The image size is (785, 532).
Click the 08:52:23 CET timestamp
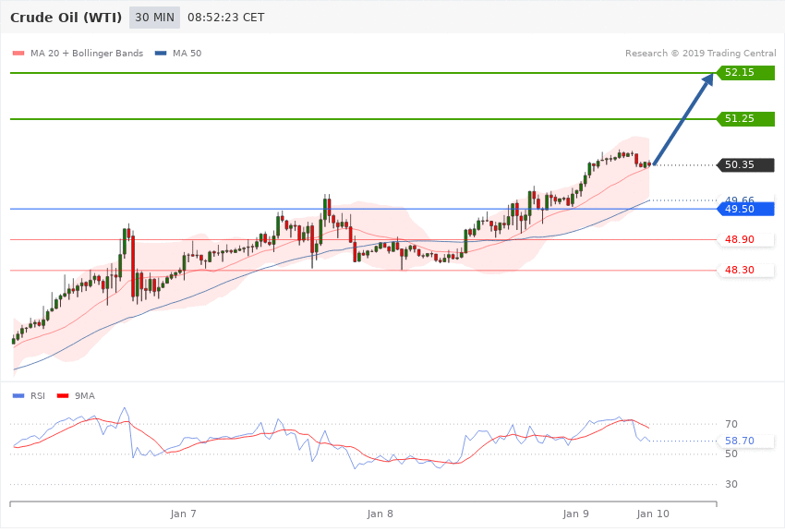[225, 18]
